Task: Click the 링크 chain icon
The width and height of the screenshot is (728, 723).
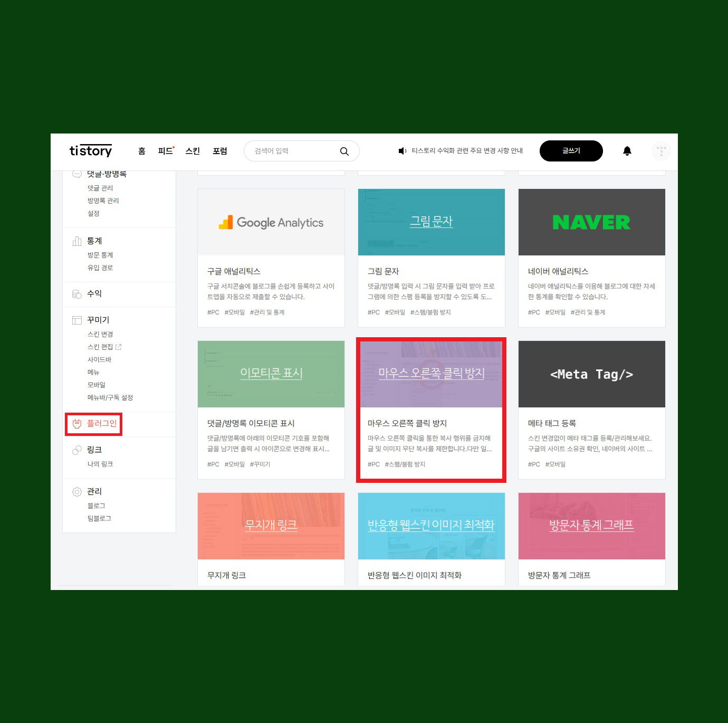Action: 77,450
